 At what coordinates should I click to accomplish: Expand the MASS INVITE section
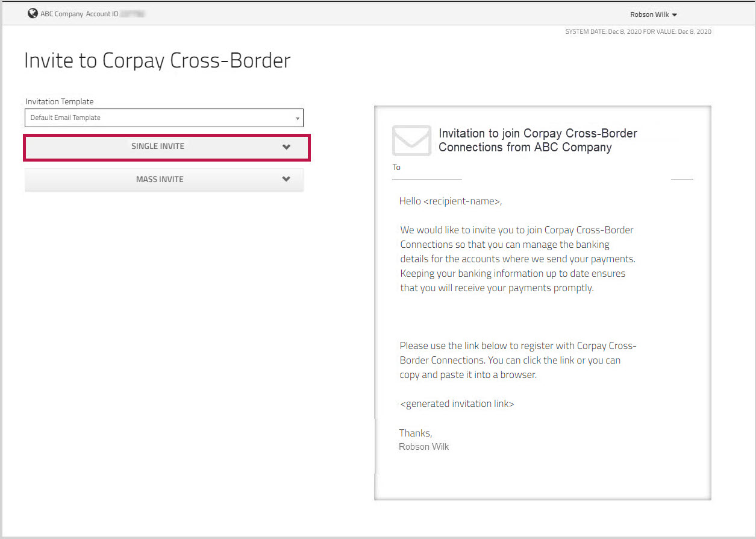pyautogui.click(x=164, y=179)
